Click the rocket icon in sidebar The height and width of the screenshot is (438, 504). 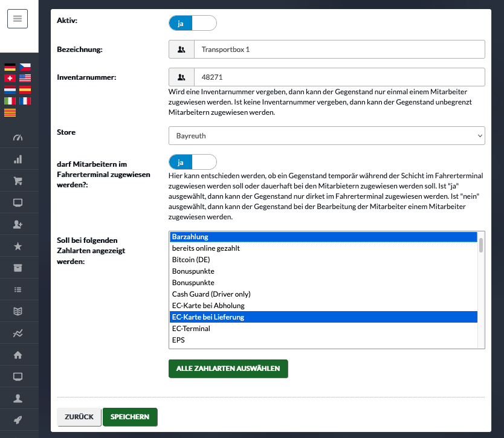[x=18, y=420]
